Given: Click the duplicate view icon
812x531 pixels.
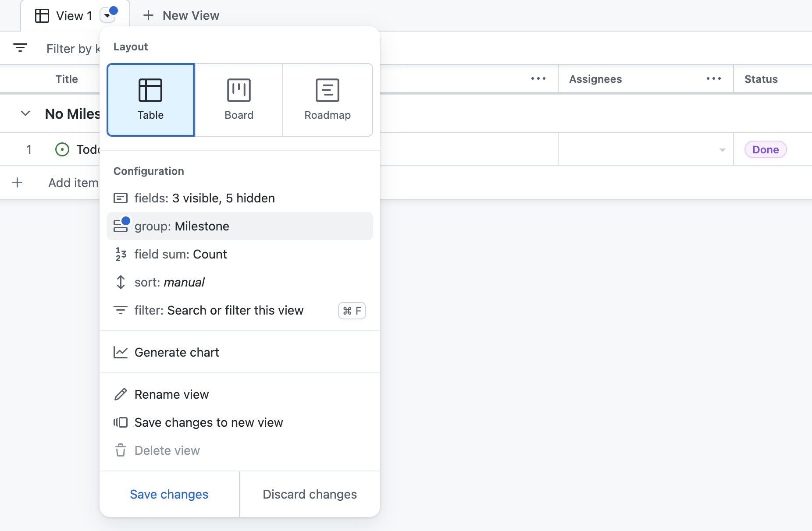Looking at the screenshot, I should click(x=121, y=422).
